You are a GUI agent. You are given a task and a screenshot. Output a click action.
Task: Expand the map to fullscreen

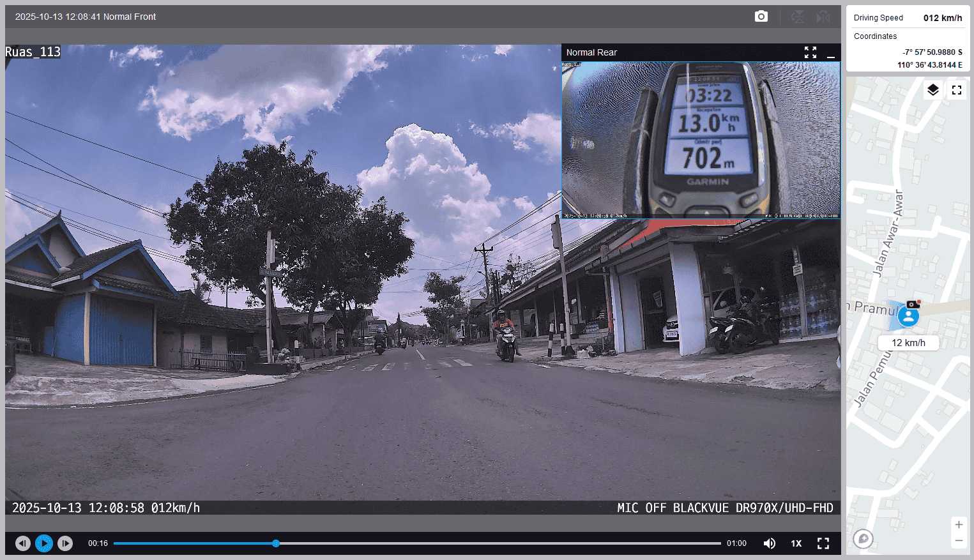tap(957, 90)
